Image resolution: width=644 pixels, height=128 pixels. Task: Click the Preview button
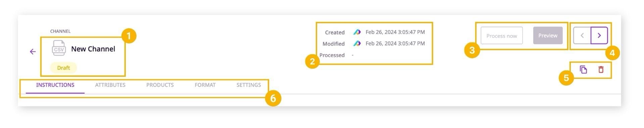click(x=548, y=35)
